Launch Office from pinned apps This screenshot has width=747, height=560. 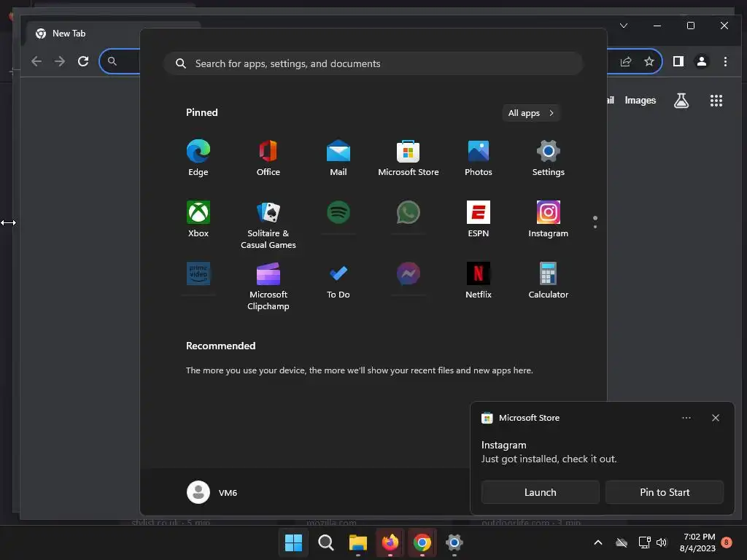(x=268, y=157)
